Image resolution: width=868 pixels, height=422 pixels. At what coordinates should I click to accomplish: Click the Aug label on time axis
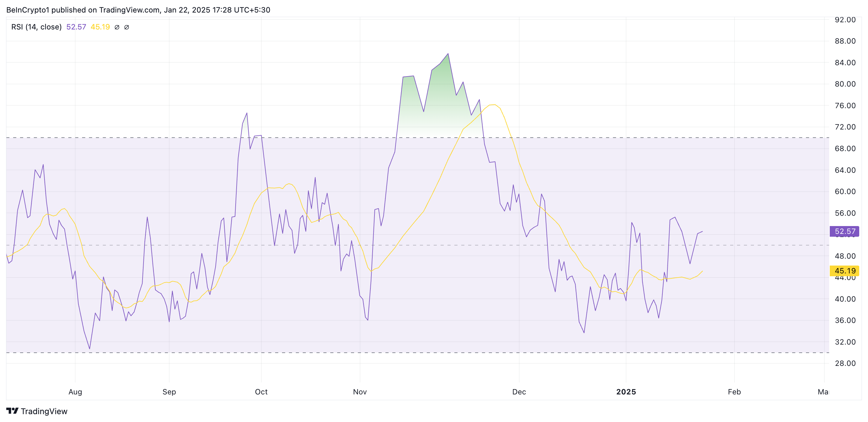[75, 392]
